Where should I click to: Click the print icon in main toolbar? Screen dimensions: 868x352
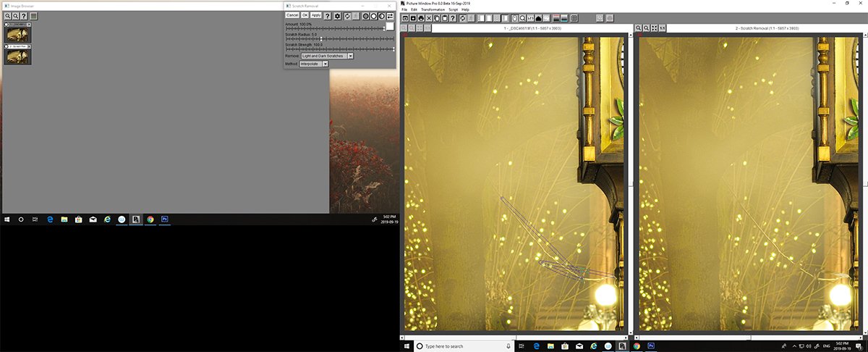tap(421, 17)
